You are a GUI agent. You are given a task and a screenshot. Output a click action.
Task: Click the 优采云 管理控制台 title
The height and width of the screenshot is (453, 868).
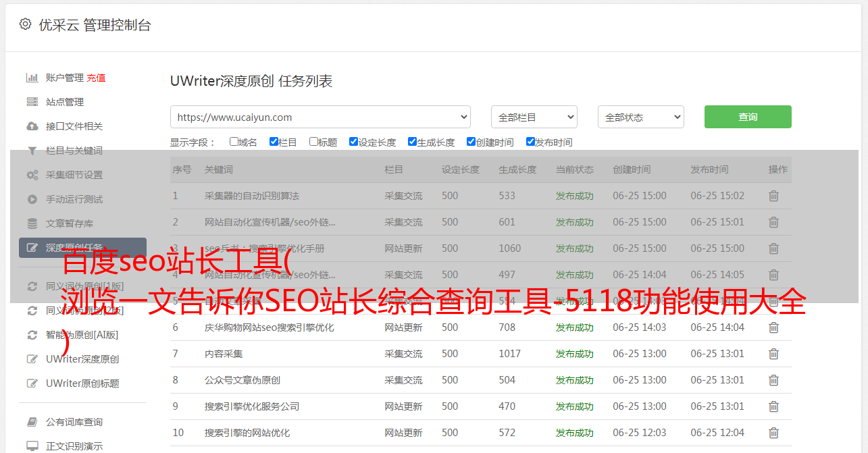(95, 25)
